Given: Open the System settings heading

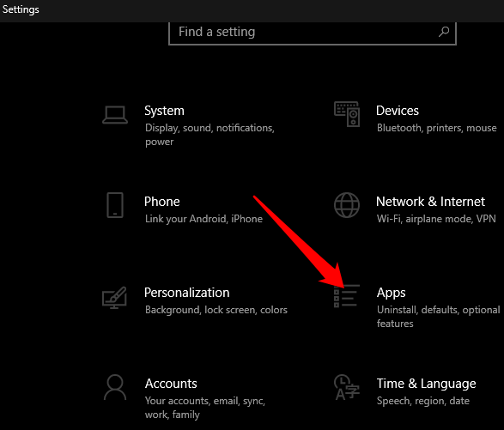Looking at the screenshot, I should coord(164,111).
